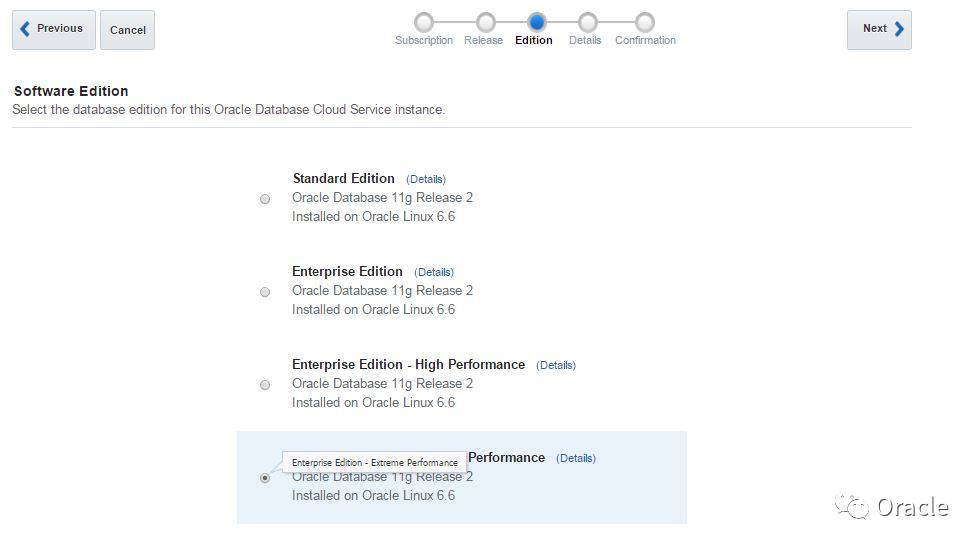
Task: Open Details link for High Performance edition
Action: point(556,366)
